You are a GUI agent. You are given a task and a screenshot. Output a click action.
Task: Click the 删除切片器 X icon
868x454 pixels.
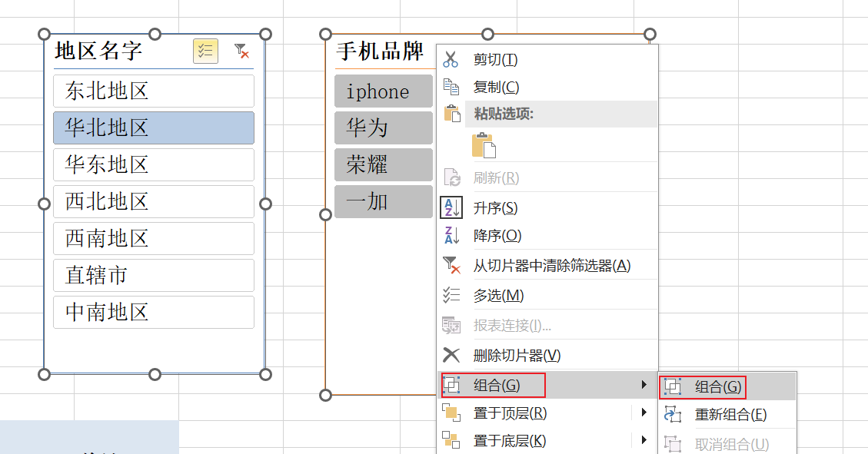(x=452, y=355)
